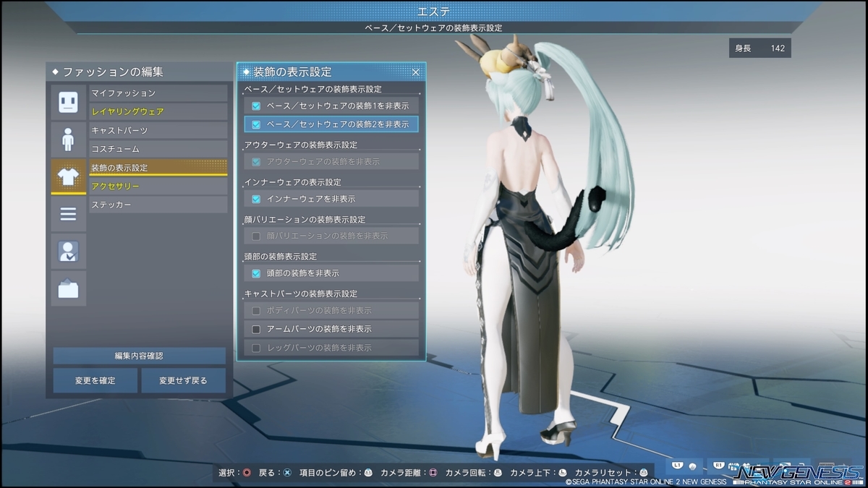Viewport: 868px width, 488px height.
Task: Select the face icon in the fashion sidebar
Action: tap(68, 102)
